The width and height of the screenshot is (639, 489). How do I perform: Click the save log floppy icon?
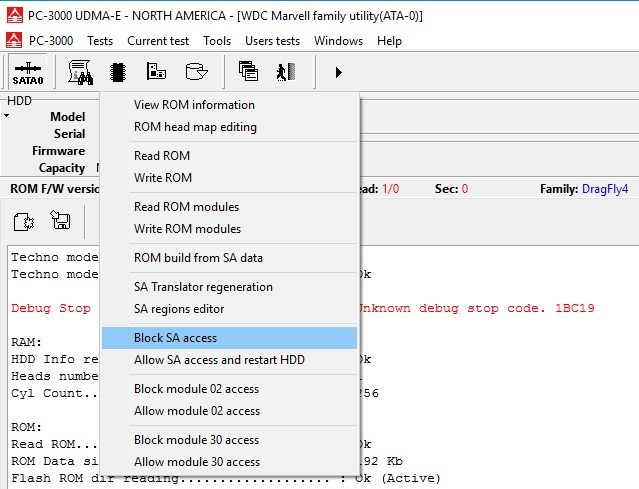click(x=60, y=220)
